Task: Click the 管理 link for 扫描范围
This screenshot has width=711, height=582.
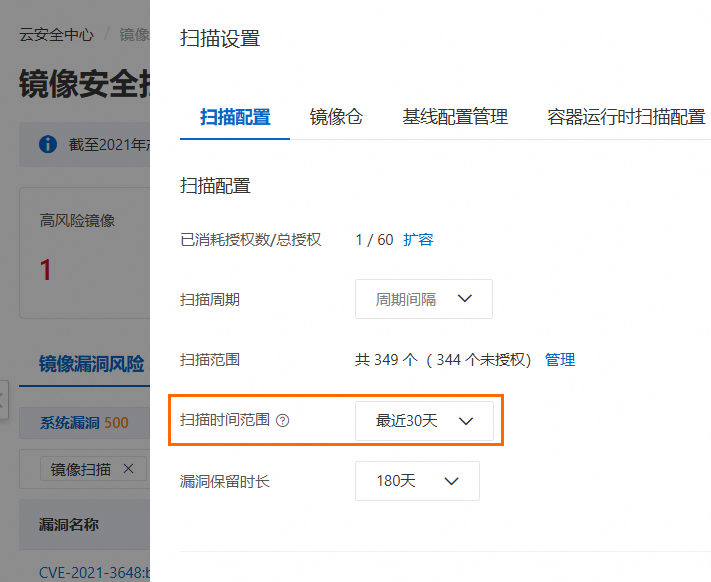Action: 560,360
